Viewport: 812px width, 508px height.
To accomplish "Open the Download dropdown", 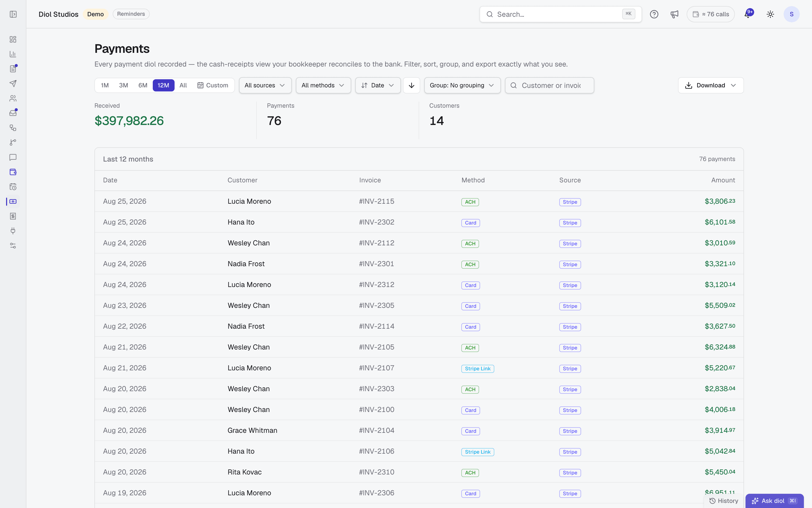I will [711, 85].
